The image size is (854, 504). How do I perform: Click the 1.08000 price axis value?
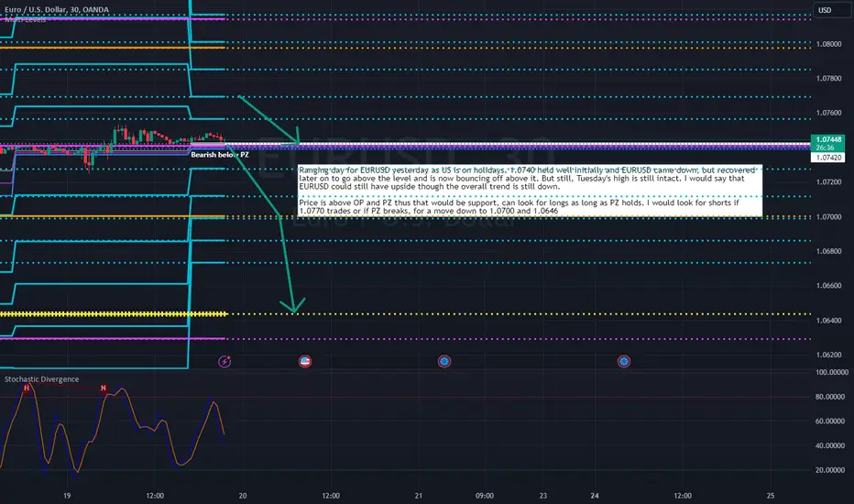click(828, 44)
